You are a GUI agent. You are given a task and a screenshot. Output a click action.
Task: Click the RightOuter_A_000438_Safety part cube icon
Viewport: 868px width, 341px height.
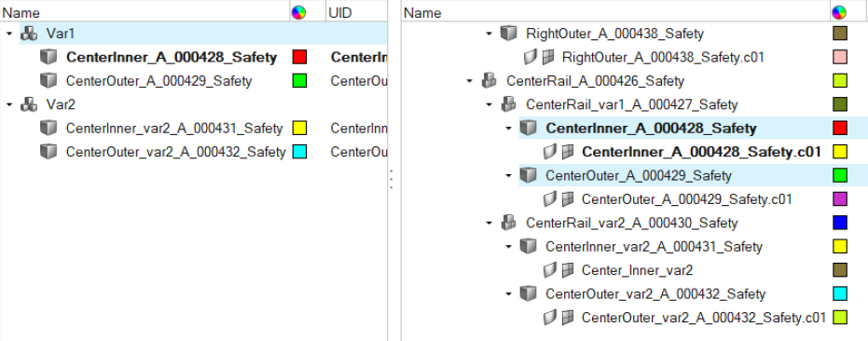pyautogui.click(x=508, y=34)
